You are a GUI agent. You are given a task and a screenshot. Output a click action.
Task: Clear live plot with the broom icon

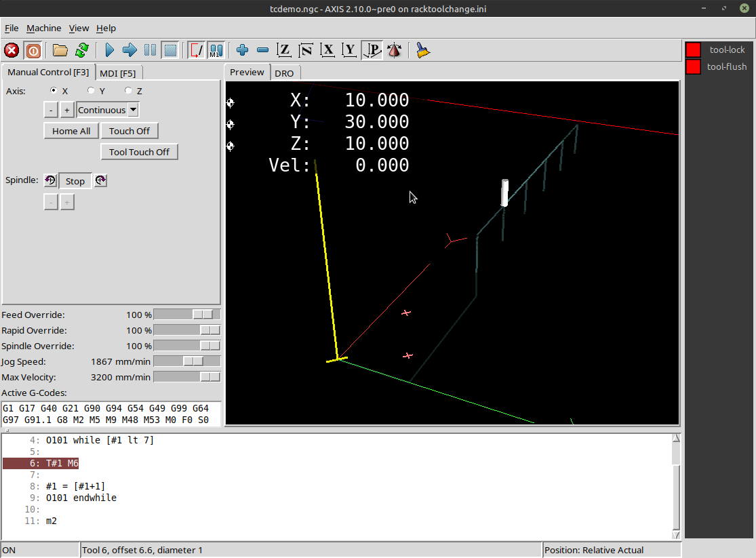click(x=423, y=50)
